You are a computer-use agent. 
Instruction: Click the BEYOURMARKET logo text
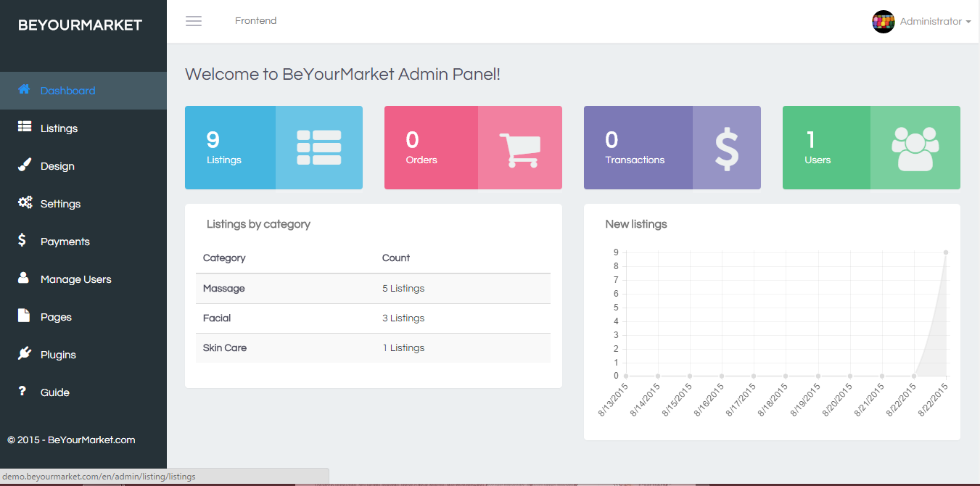click(x=80, y=25)
